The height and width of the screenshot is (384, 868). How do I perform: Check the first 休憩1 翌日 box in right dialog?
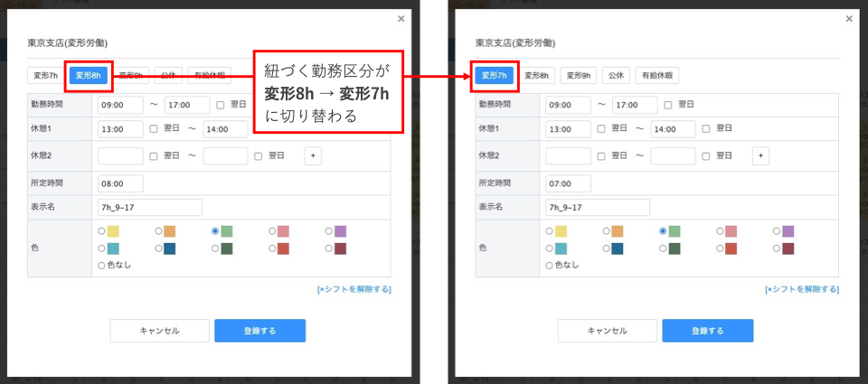[x=601, y=129]
